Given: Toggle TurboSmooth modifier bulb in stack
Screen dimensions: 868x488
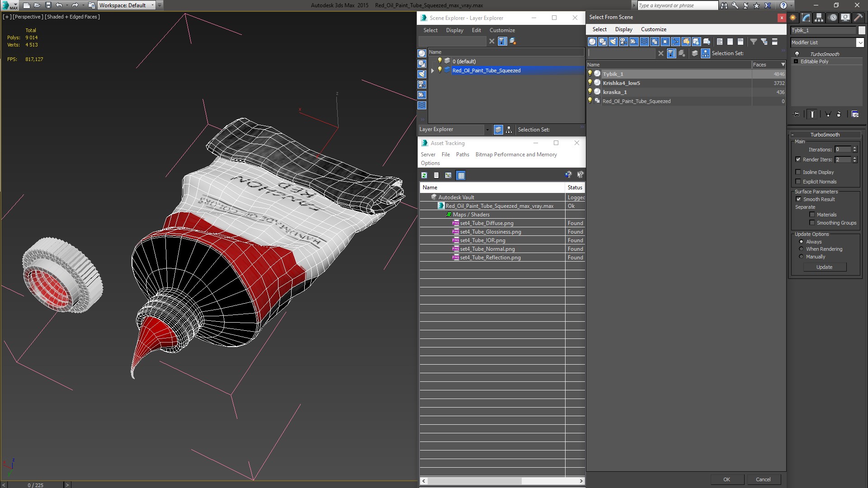Looking at the screenshot, I should point(797,54).
